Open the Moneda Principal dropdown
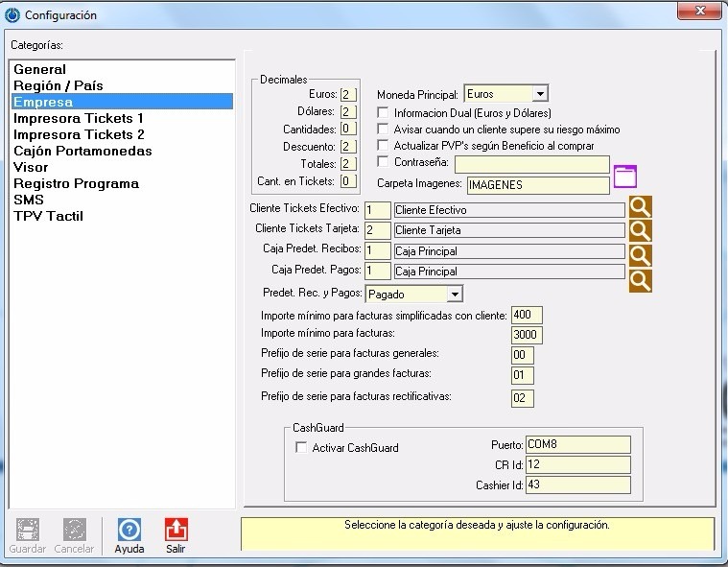This screenshot has height=567, width=728. tap(540, 93)
